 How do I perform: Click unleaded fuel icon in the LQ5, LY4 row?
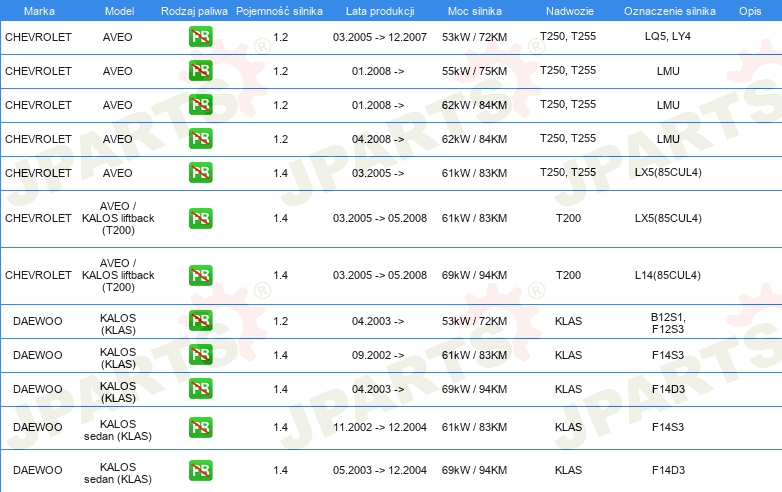[x=200, y=37]
